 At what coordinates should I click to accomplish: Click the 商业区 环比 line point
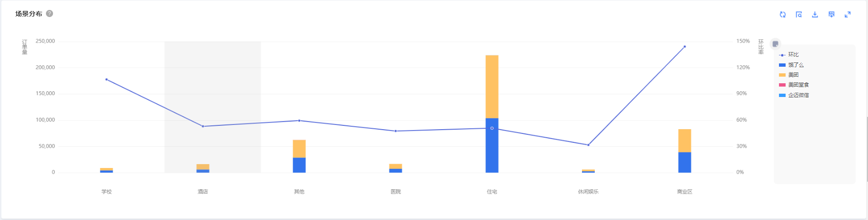[685, 47]
